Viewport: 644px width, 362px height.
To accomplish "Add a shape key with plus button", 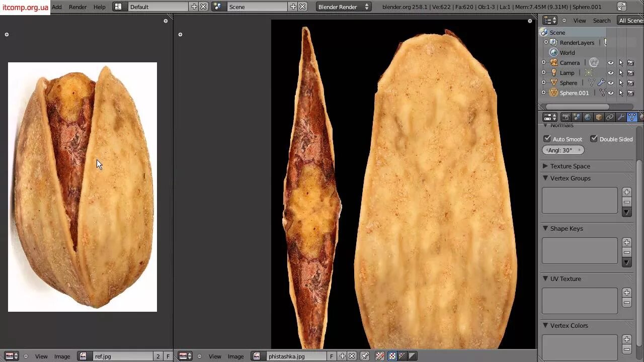I will 627,242.
